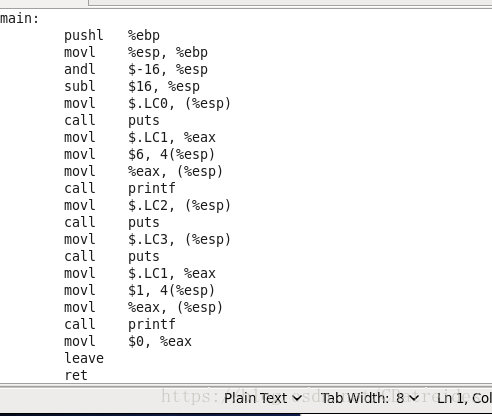Open the Plain Text language dropdown

coord(263,398)
